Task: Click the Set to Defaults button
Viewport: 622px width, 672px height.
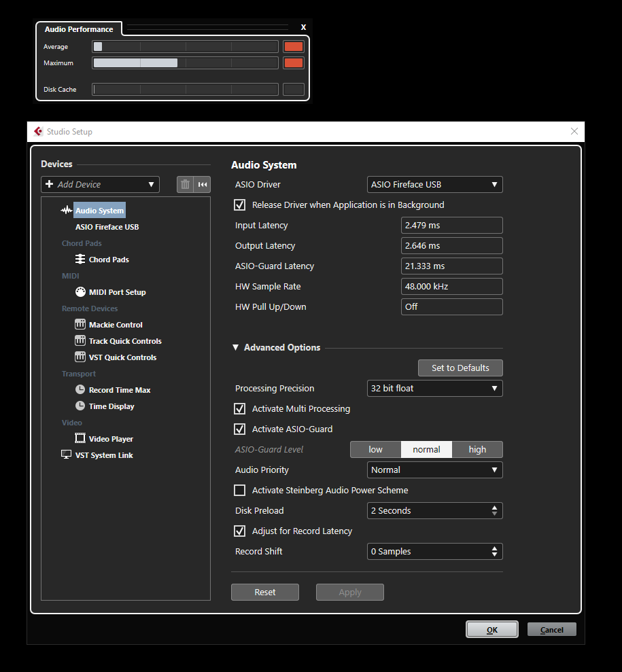Action: (460, 368)
